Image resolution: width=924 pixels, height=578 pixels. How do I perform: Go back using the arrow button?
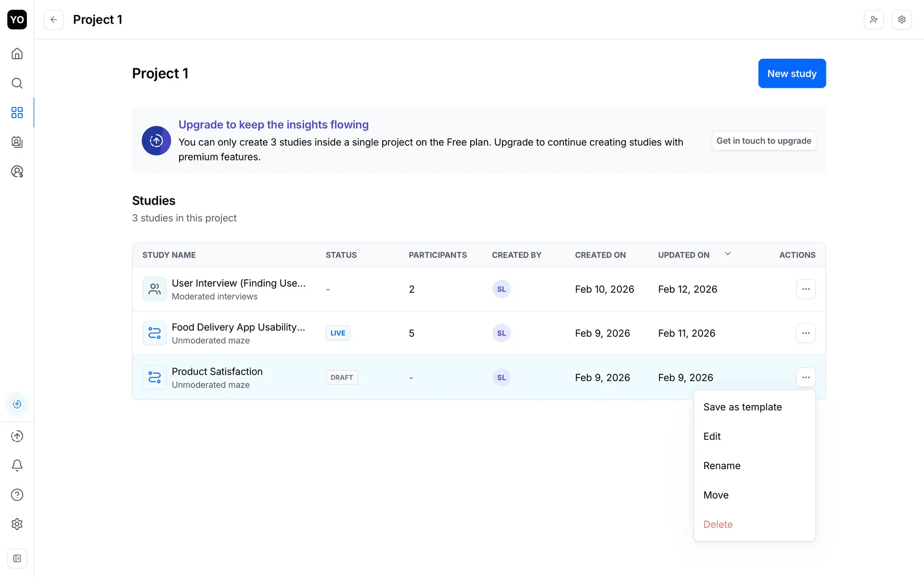click(x=54, y=20)
